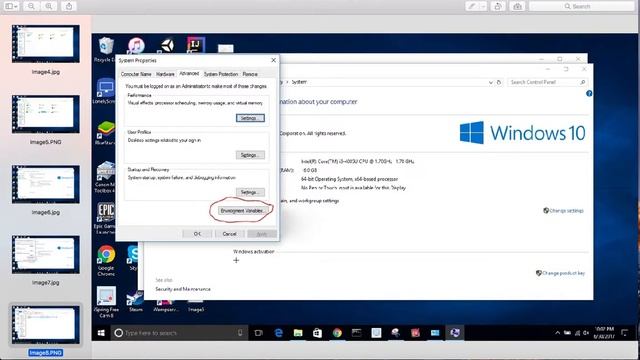This screenshot has width=640, height=360.
Task: Select the image4.jpg thumbnail
Action: (46, 44)
